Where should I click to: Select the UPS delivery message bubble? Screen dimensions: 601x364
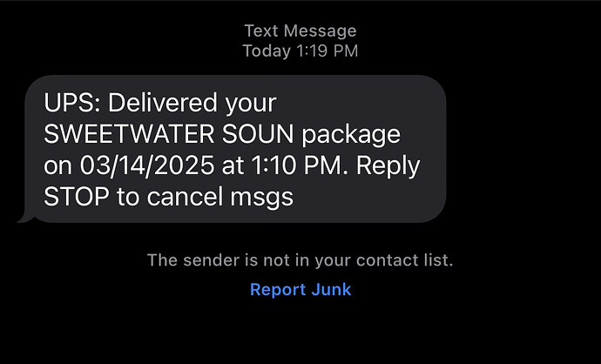click(235, 149)
